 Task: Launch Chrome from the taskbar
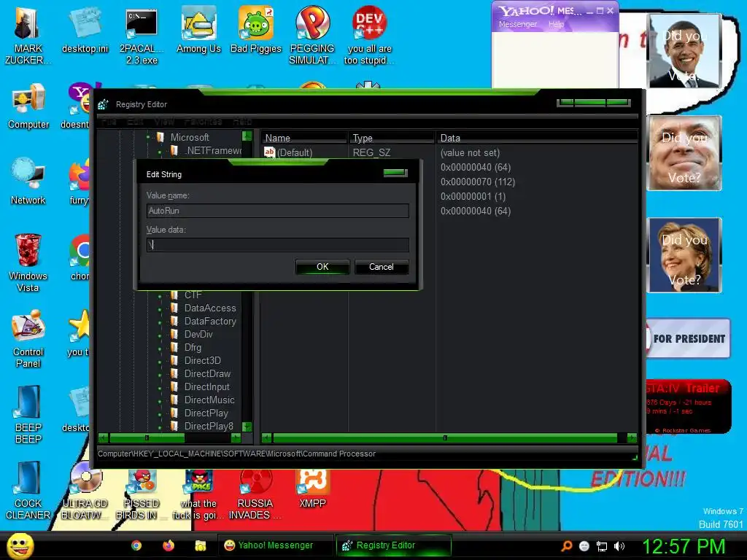pyautogui.click(x=136, y=545)
